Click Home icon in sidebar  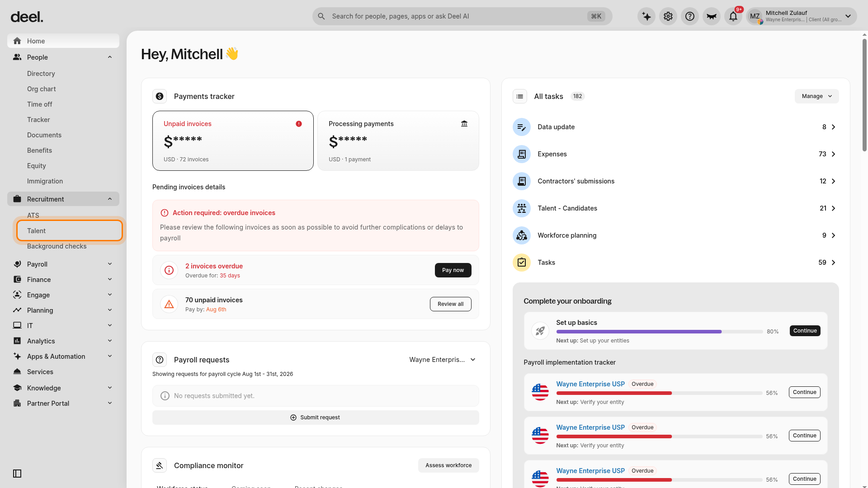(x=17, y=41)
